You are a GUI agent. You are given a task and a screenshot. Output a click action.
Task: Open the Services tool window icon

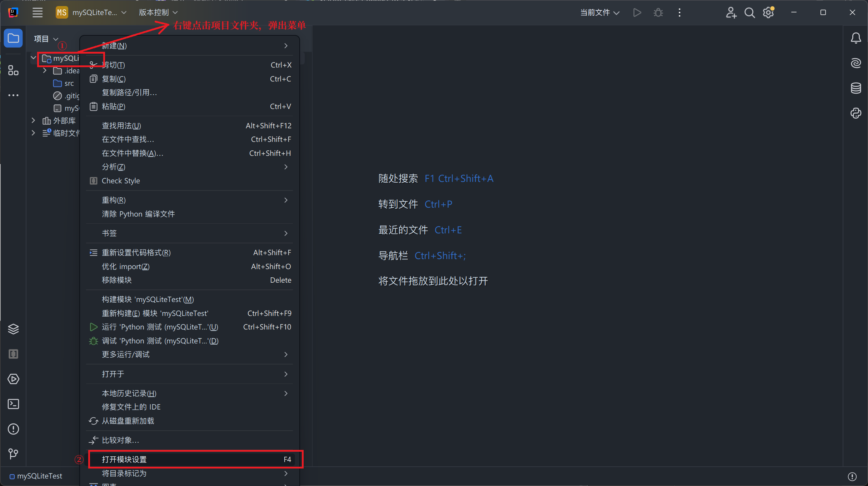pos(13,379)
